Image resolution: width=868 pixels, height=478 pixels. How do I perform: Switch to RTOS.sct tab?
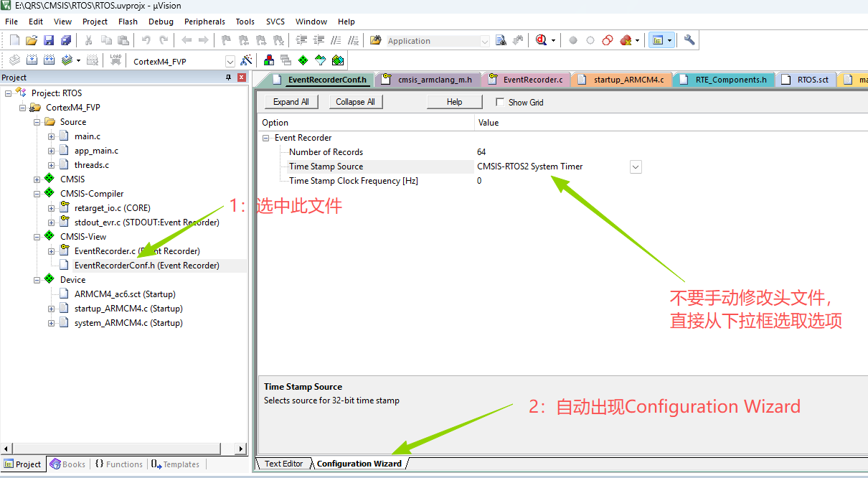[x=806, y=80]
